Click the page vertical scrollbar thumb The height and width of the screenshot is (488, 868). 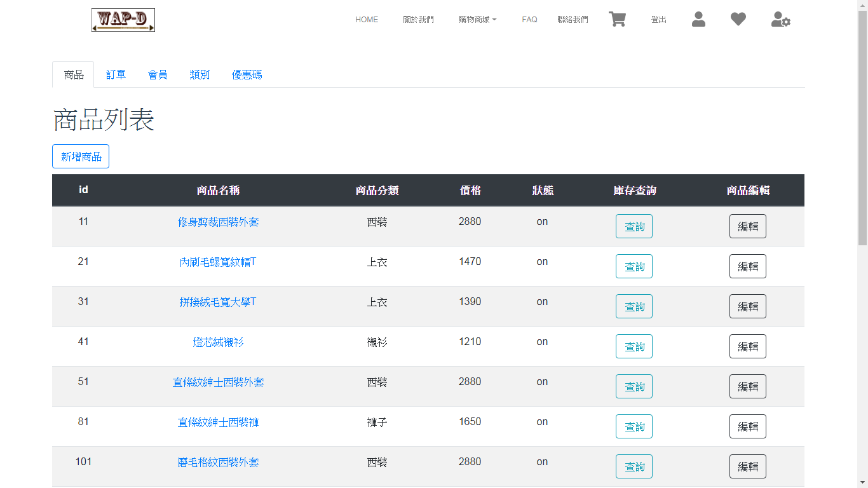tap(862, 128)
